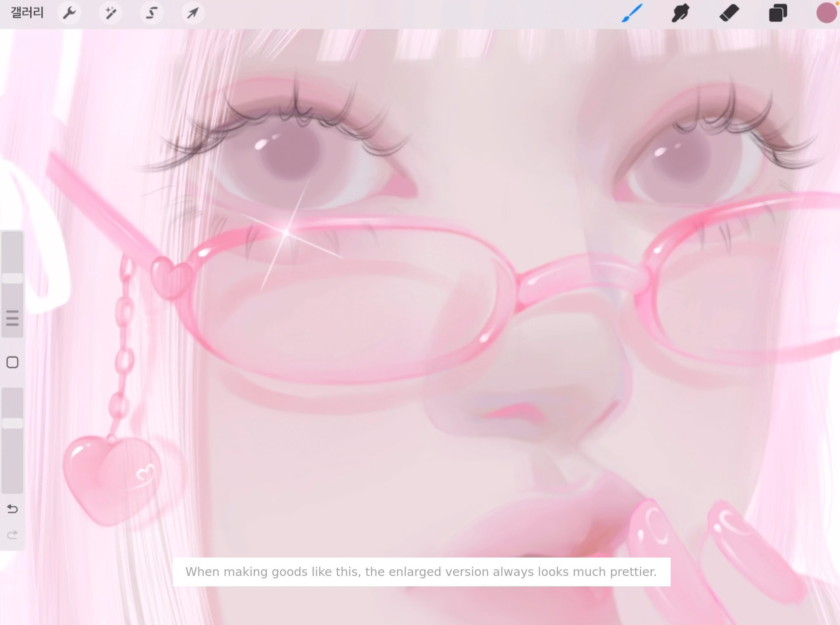Open the Adjustments magic wand menu
This screenshot has width=840, height=625.
(111, 13)
